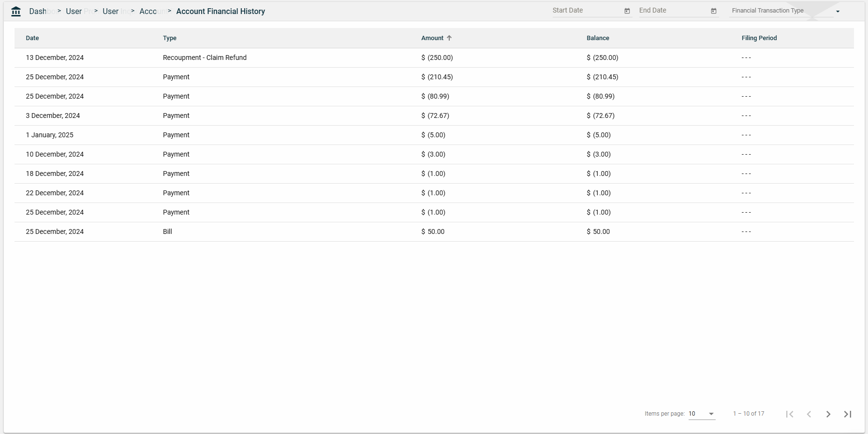Viewport: 868px width, 434px height.
Task: Click the bank home icon
Action: (x=16, y=11)
